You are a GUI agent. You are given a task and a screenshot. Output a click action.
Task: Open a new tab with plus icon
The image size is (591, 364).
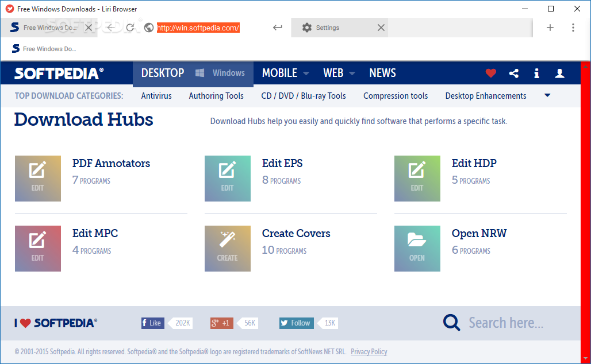550,28
